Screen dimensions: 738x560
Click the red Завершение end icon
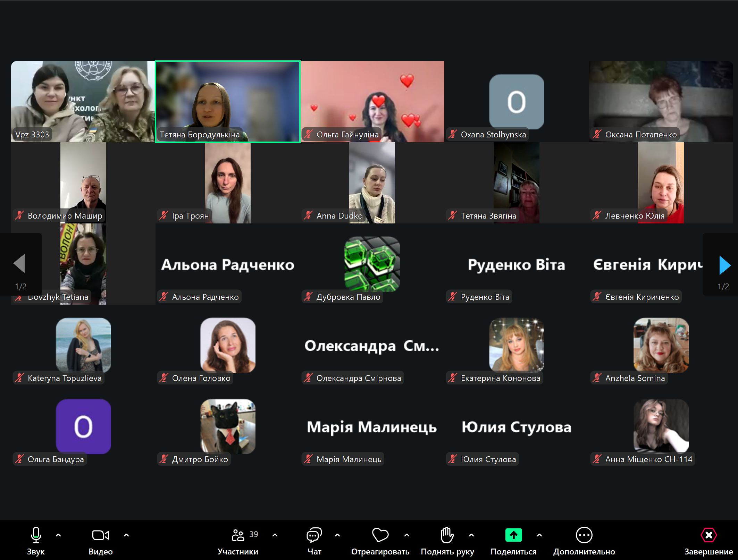click(708, 535)
